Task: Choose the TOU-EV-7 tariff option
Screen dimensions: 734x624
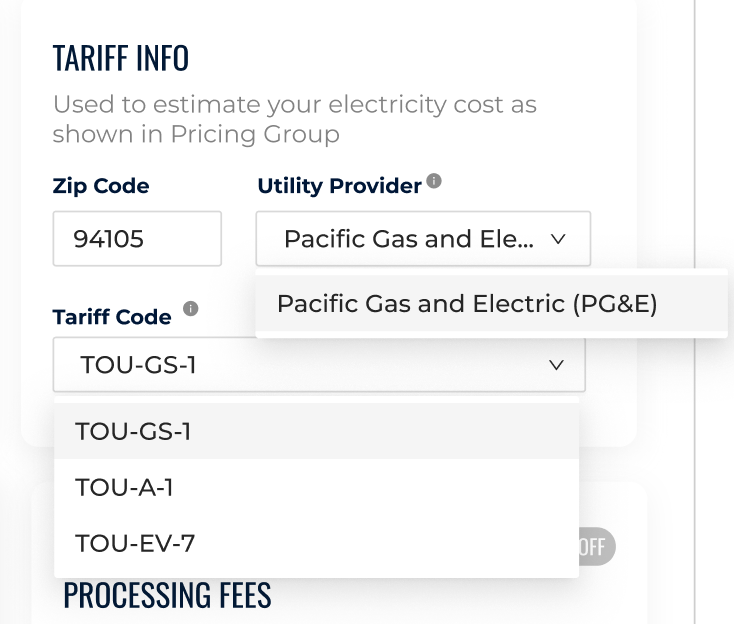Action: click(316, 543)
